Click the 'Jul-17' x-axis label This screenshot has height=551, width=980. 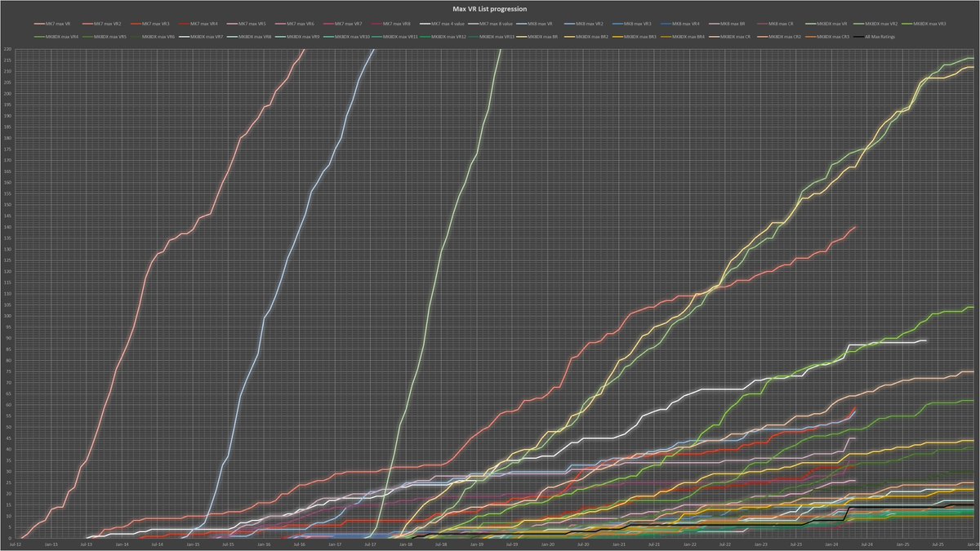[370, 544]
